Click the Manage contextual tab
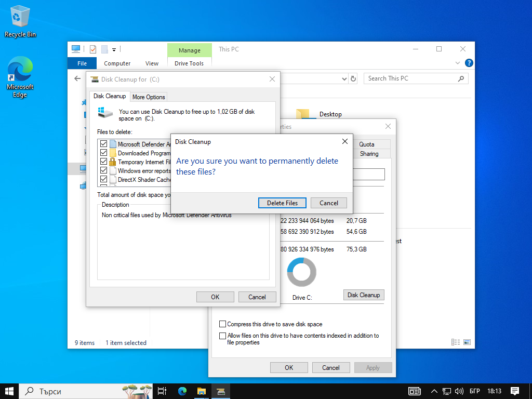The height and width of the screenshot is (399, 532). 189,50
